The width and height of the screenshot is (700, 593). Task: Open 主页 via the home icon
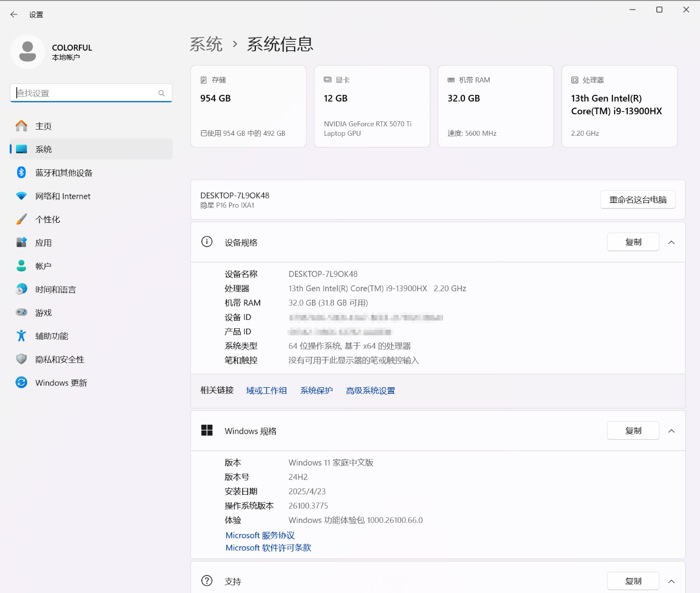(x=22, y=126)
